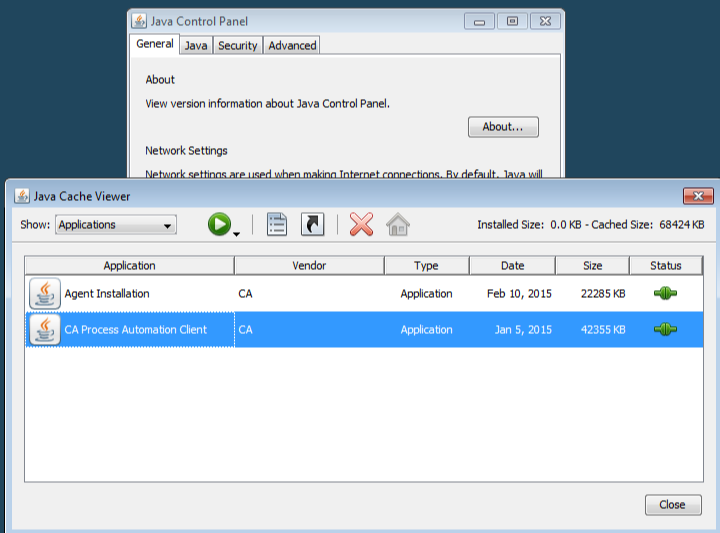The height and width of the screenshot is (533, 720).
Task: Click the Java Cache Viewer title bar icon
Action: (x=22, y=196)
